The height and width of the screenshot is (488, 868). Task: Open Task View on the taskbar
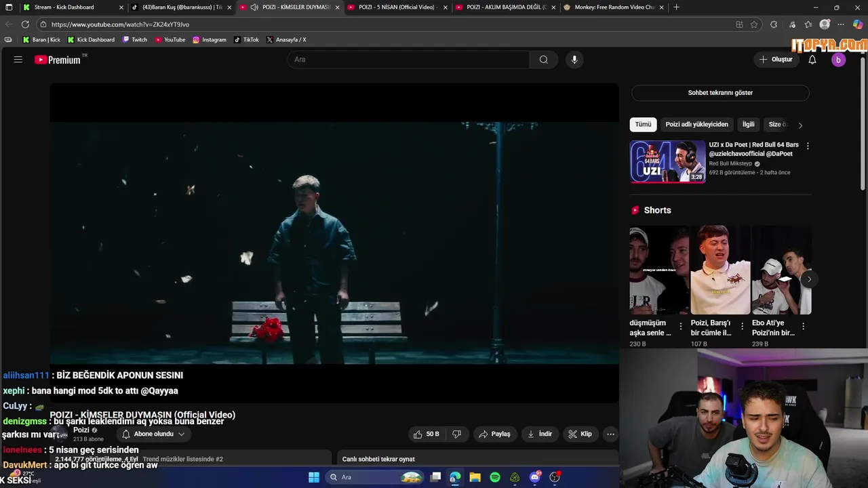click(x=436, y=477)
